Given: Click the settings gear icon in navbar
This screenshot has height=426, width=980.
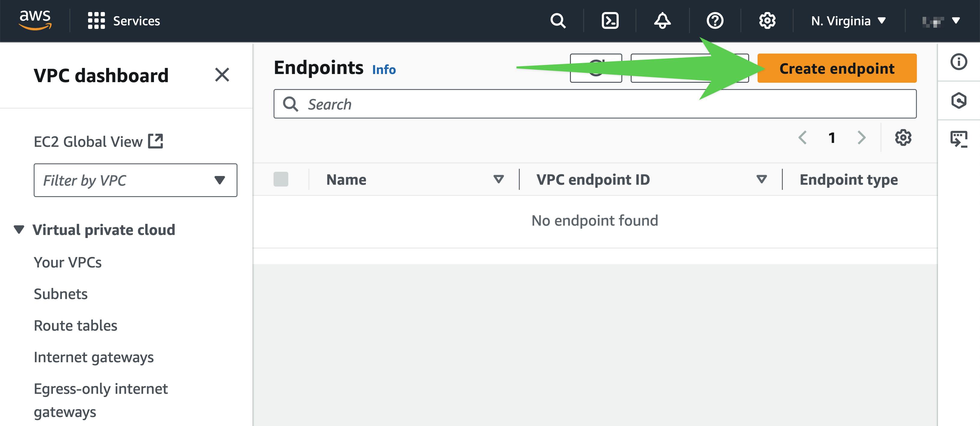Looking at the screenshot, I should pos(766,21).
